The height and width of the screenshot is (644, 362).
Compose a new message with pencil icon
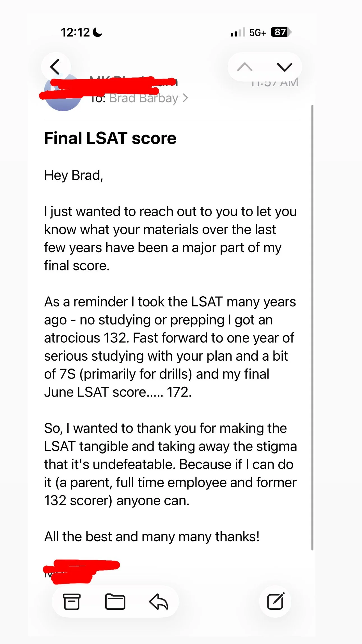click(x=276, y=601)
